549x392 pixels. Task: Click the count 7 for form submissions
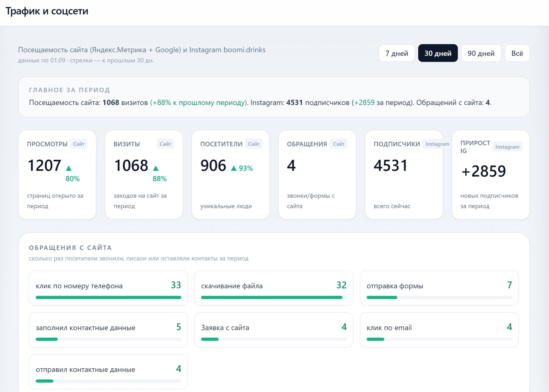[510, 285]
